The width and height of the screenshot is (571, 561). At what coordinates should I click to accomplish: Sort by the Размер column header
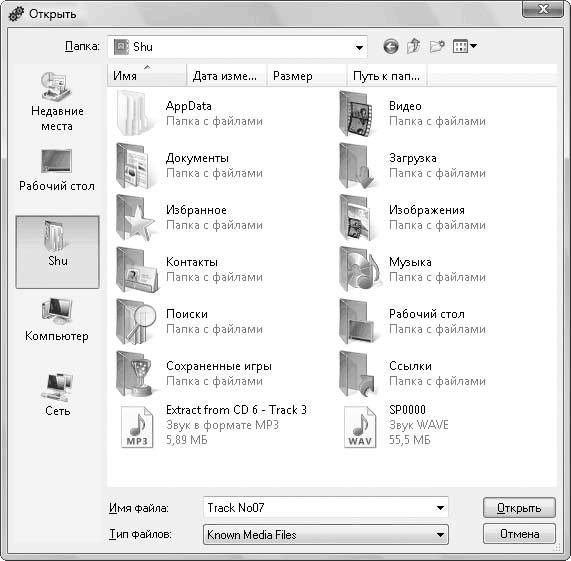tap(307, 76)
